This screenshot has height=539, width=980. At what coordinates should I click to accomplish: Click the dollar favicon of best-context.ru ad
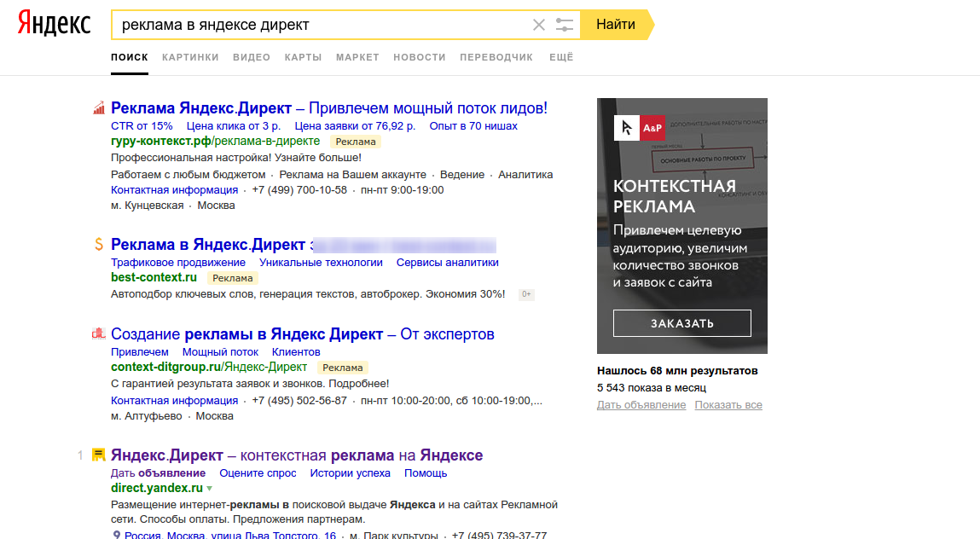99,245
